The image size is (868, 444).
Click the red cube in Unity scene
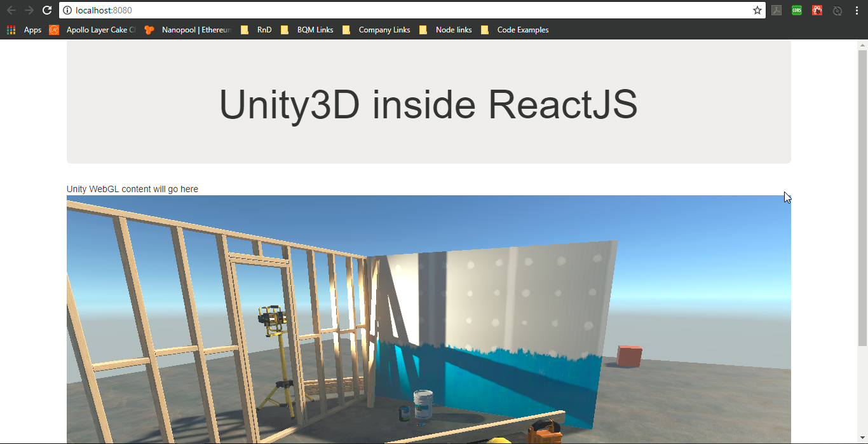629,356
